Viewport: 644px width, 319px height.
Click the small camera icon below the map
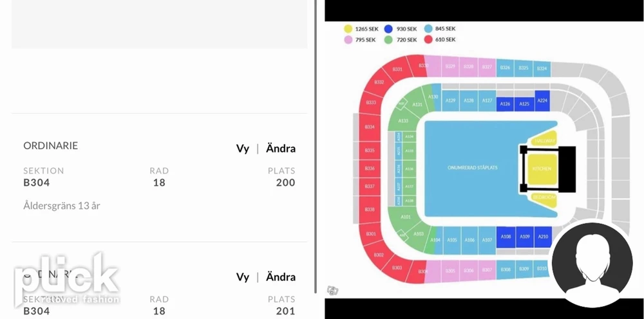pos(333,291)
